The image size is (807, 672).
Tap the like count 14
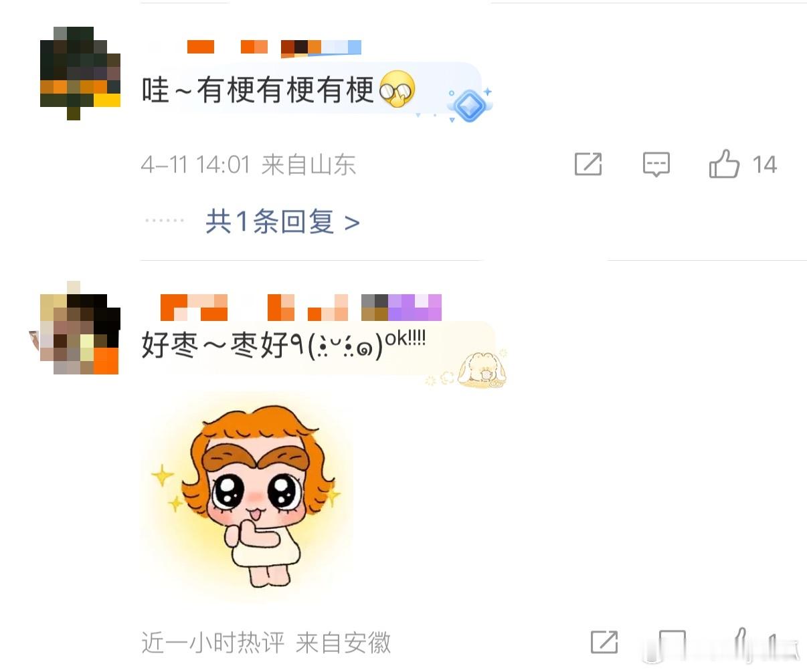click(764, 165)
